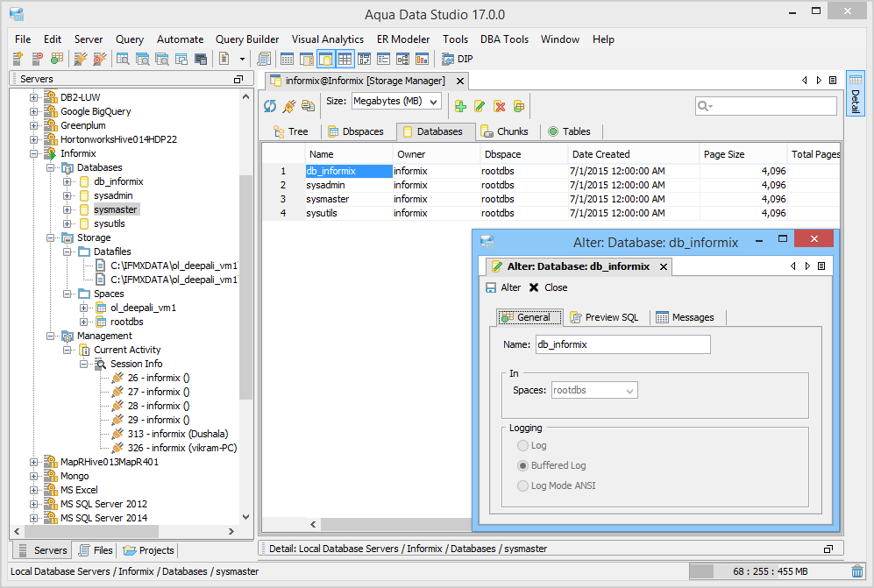Click the Unregister Server toolbar icon

coord(38,59)
